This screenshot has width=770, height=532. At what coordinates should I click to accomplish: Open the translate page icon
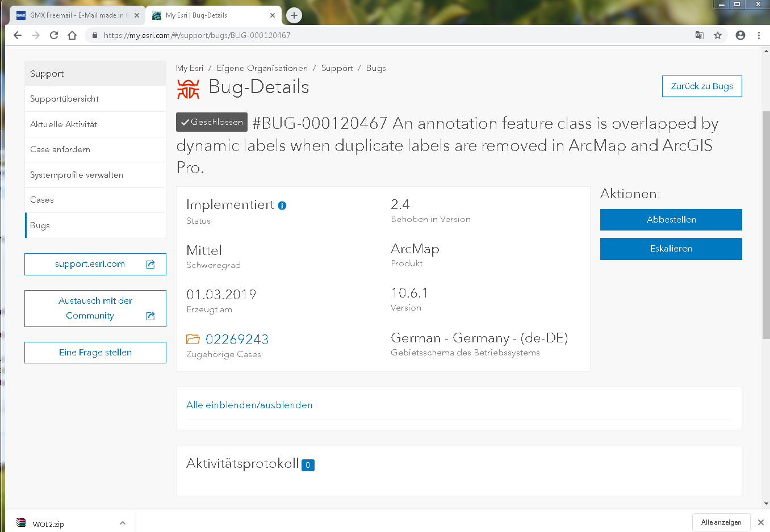[700, 35]
